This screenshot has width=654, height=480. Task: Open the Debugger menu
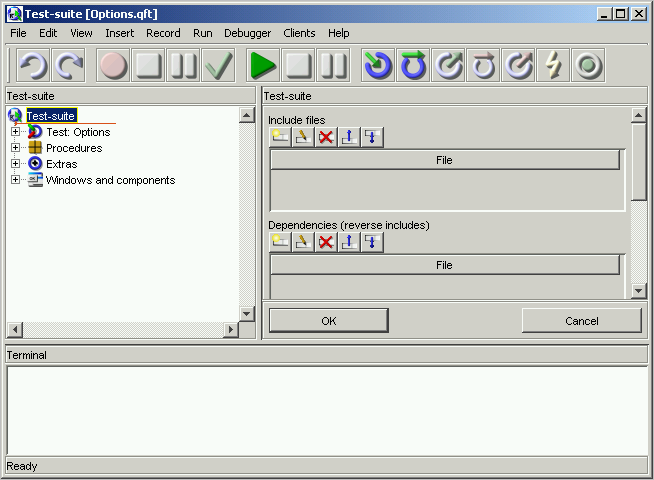pos(247,33)
